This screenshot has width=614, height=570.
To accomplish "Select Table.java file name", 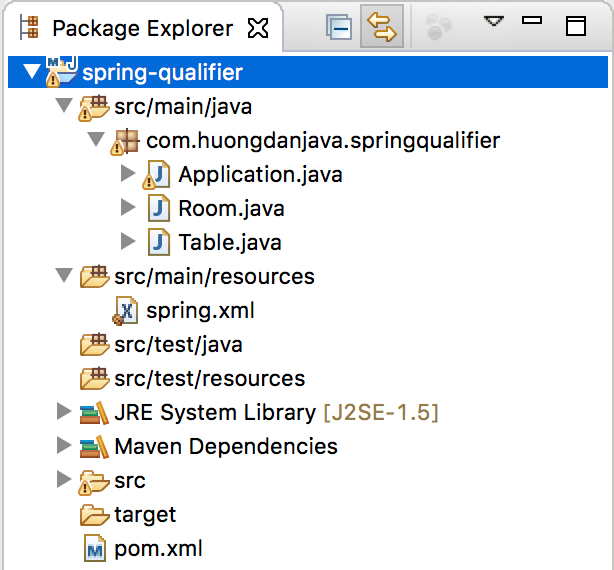I will tap(230, 242).
